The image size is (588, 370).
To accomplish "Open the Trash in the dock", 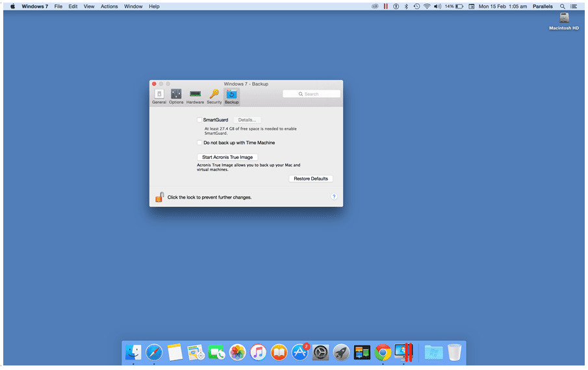I will pyautogui.click(x=455, y=352).
